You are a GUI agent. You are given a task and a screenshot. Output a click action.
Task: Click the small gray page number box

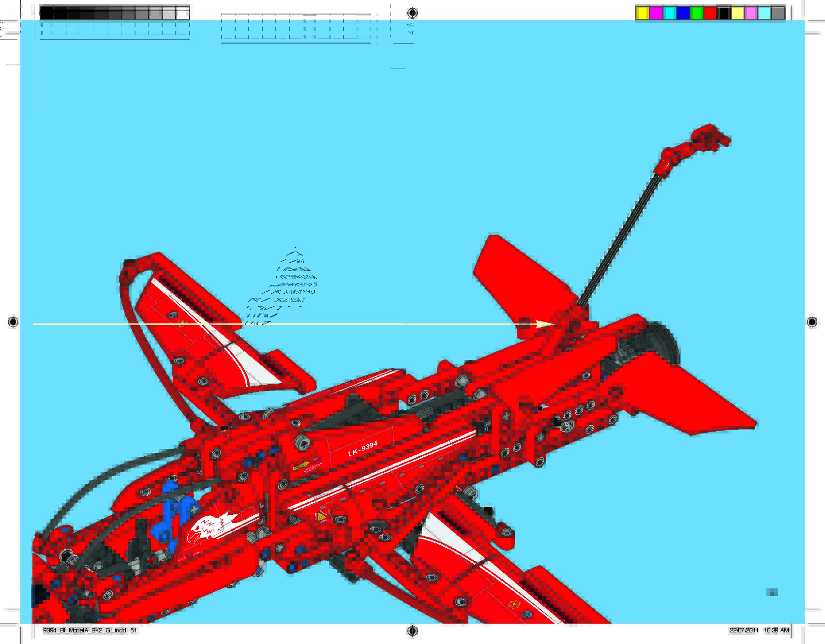click(772, 592)
